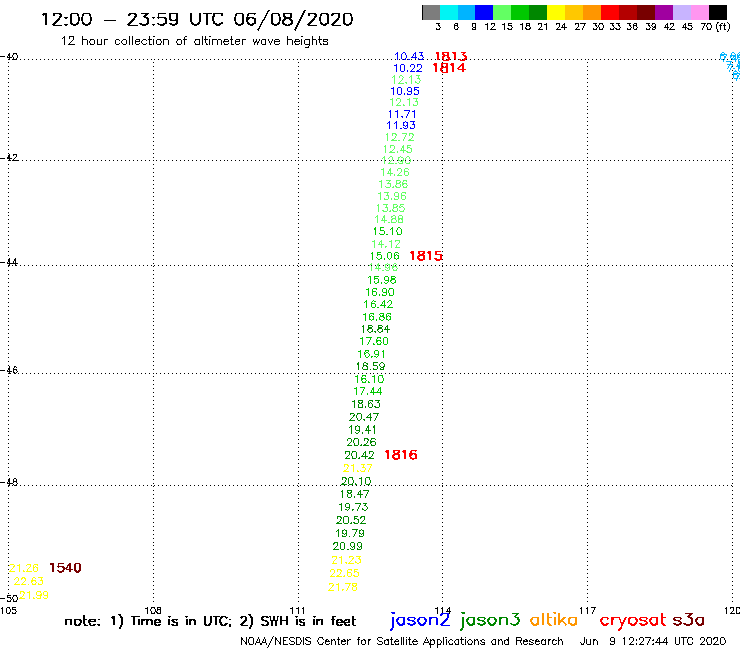Click the 11.93 wave height value
This screenshot has width=740, height=650.
pyautogui.click(x=401, y=126)
